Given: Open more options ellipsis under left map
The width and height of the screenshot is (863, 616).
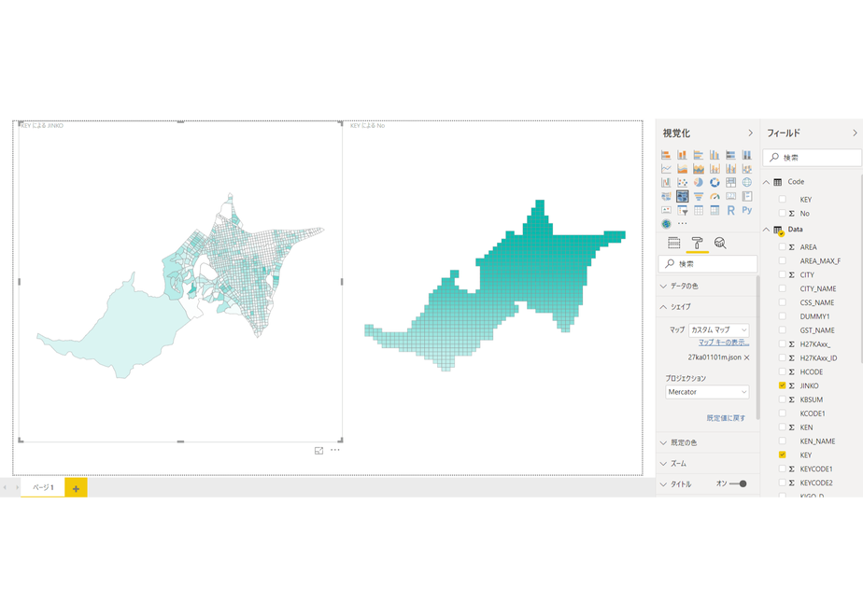Looking at the screenshot, I should [334, 450].
